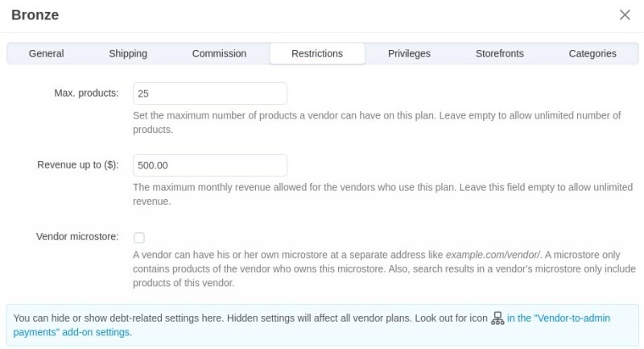Viewport: 644px width, 349px height.
Task: Click the Max. products label
Action: tap(86, 93)
